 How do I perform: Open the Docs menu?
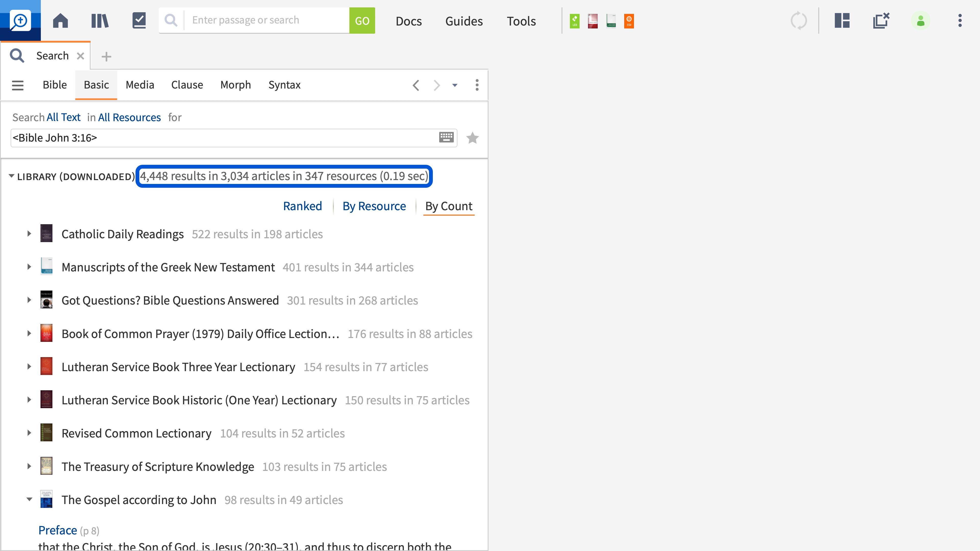(409, 21)
